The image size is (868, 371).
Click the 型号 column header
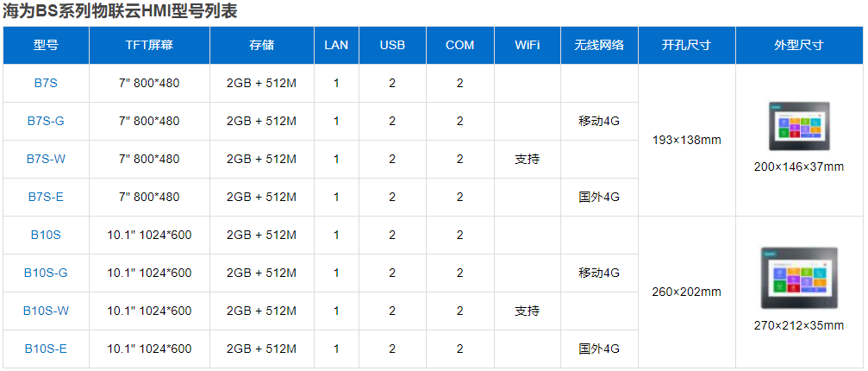46,46
